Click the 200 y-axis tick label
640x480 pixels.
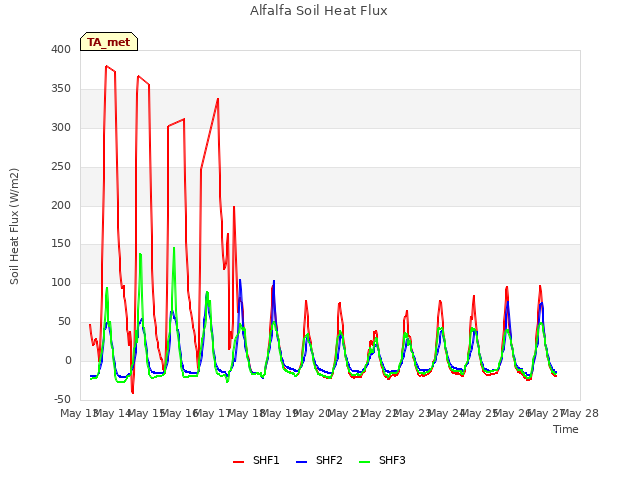[61, 205]
